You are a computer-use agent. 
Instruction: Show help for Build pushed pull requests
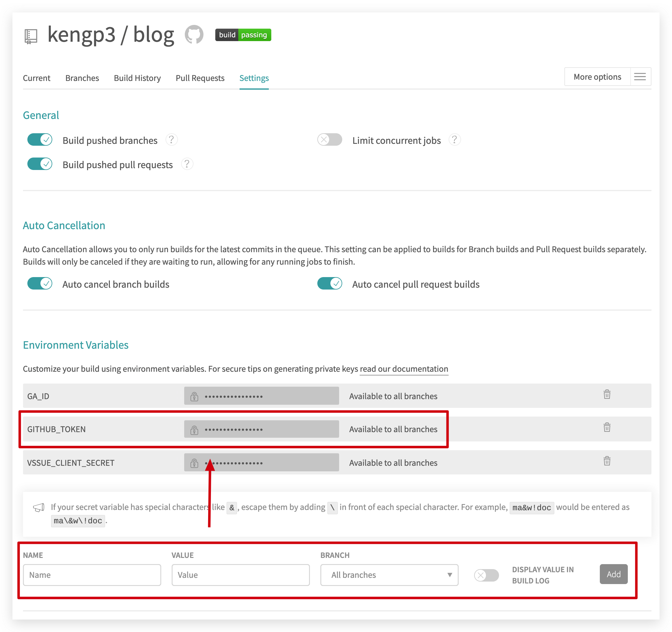coord(187,164)
